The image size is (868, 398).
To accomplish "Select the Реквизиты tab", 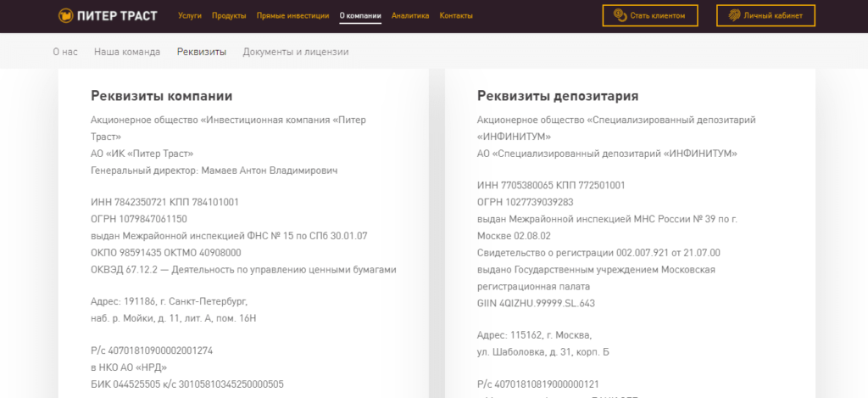I will click(x=202, y=52).
